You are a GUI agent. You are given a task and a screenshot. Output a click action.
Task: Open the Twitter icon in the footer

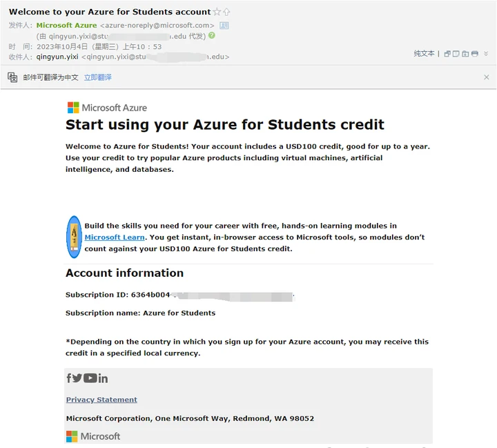[x=77, y=378]
